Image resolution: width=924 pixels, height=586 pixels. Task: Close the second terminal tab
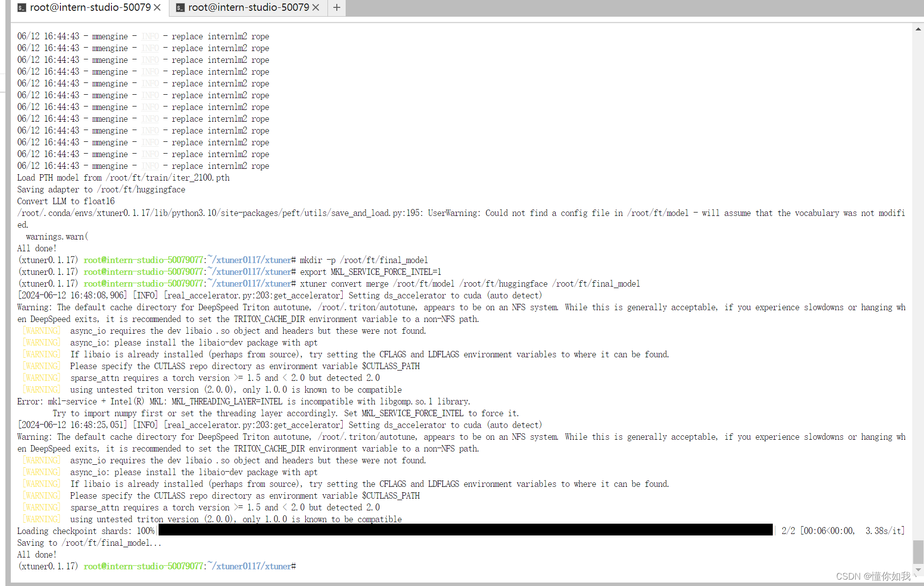316,7
